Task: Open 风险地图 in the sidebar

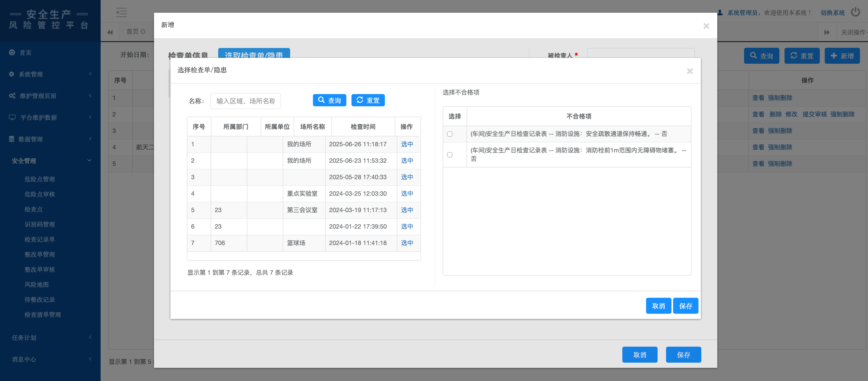Action: [36, 285]
